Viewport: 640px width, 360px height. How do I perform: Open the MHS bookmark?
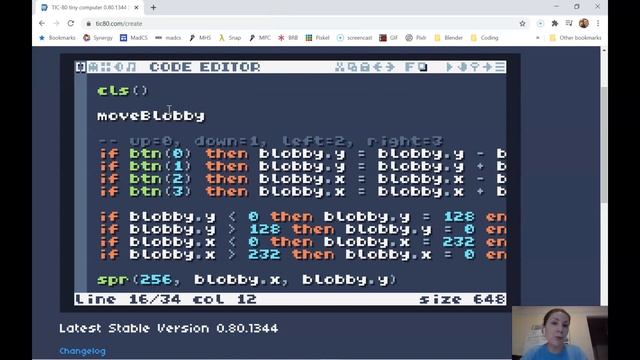click(200, 38)
